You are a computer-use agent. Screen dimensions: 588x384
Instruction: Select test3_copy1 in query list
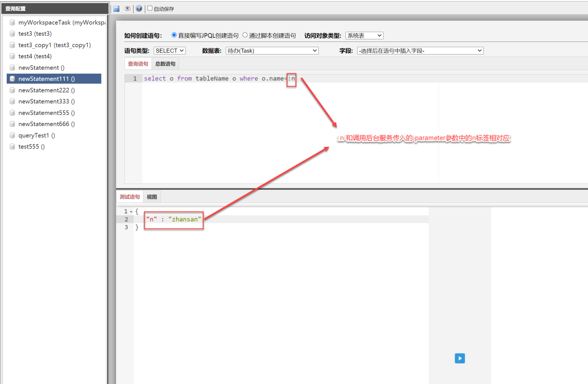point(54,45)
